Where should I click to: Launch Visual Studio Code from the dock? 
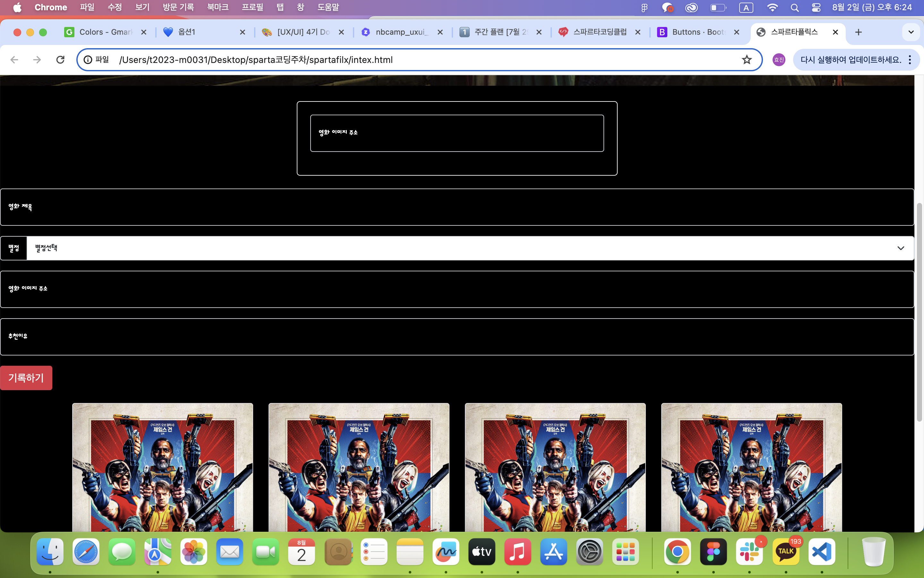coord(822,552)
